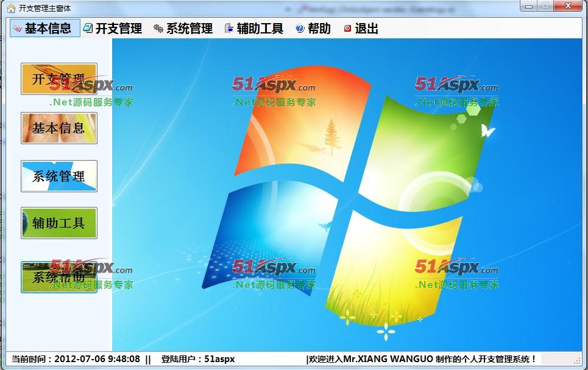This screenshot has height=370, width=588.
Task: Click the gears icon beside 系统管理 menu
Action: 158,28
